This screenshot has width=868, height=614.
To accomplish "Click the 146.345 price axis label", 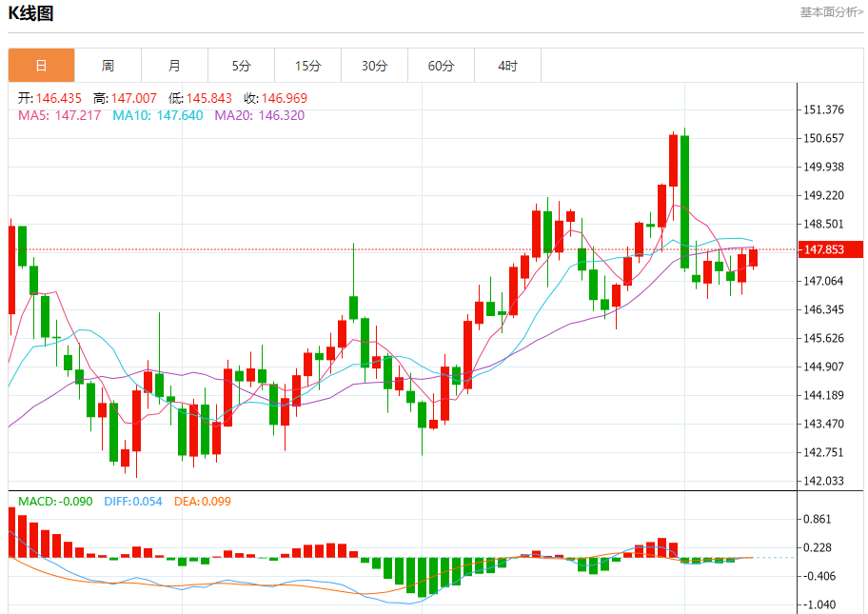I will click(x=823, y=309).
